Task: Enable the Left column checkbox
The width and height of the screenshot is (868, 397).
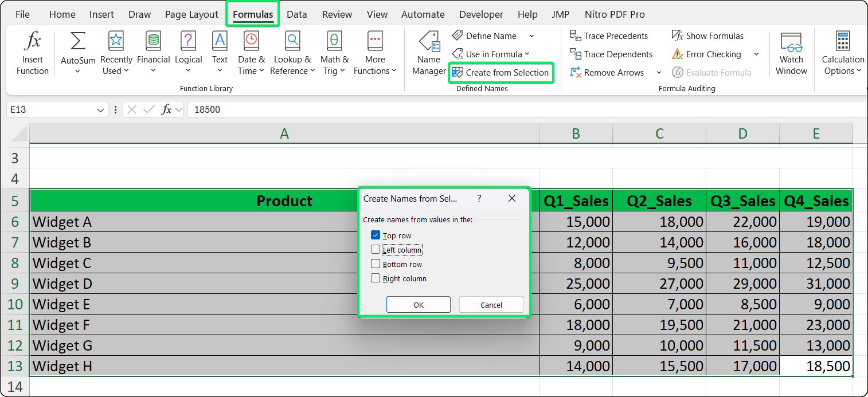Action: (x=376, y=249)
